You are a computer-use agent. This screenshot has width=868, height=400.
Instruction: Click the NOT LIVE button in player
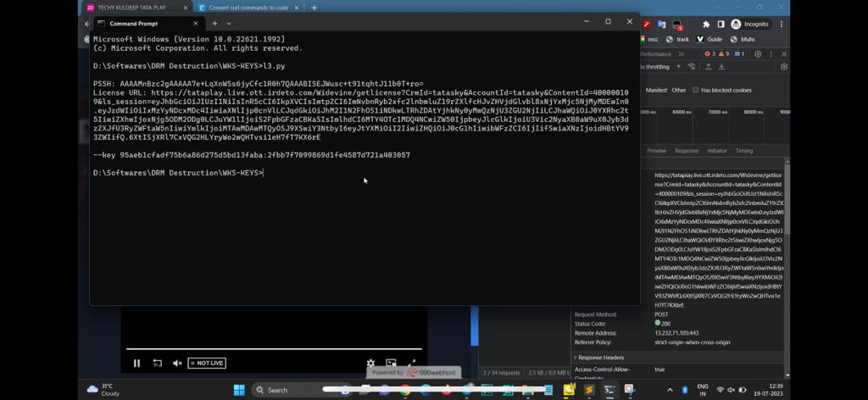(207, 363)
